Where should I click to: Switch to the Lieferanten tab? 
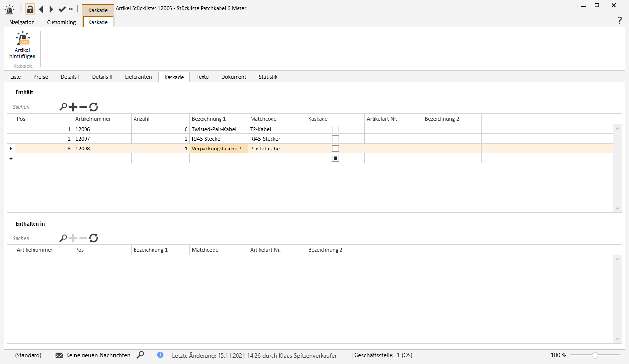click(138, 77)
